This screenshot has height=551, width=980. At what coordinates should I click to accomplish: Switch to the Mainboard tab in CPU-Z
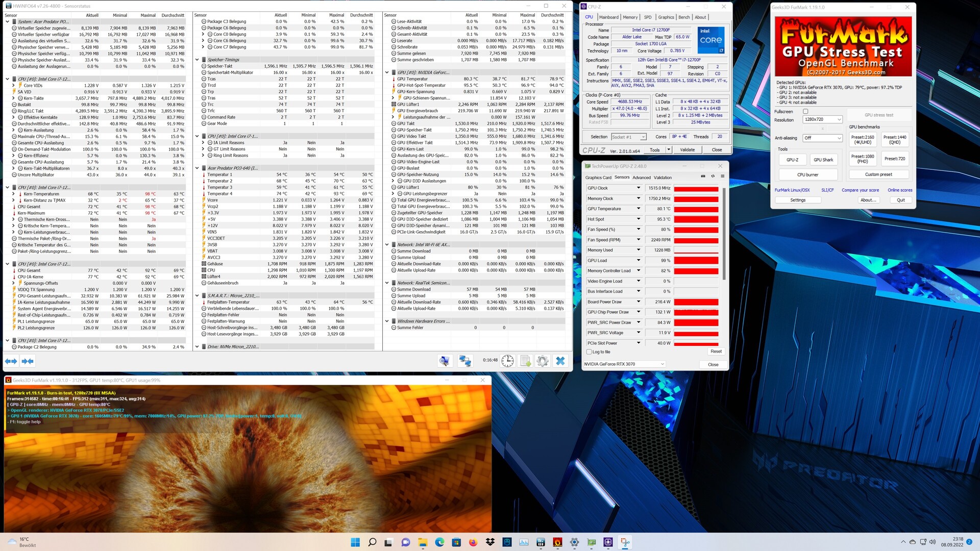tap(608, 17)
